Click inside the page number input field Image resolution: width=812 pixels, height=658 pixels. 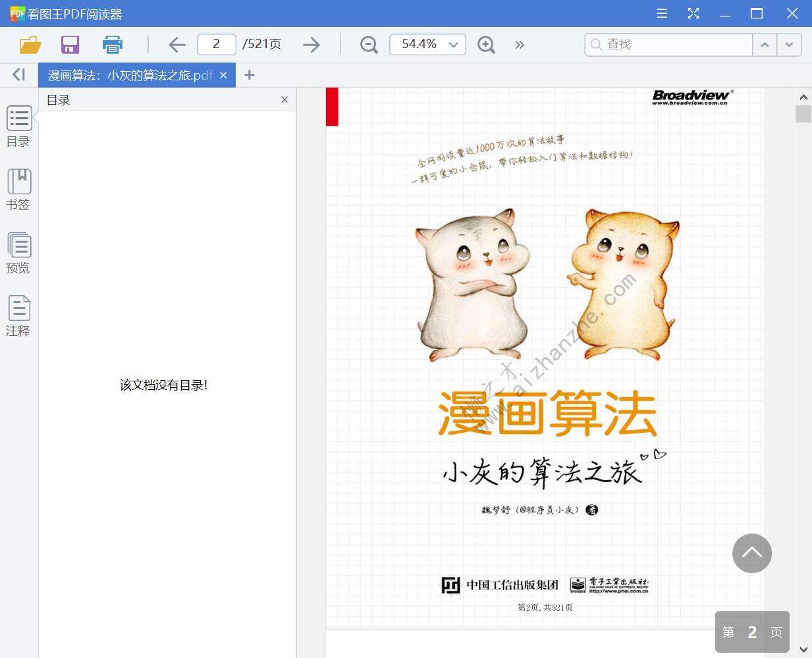coord(216,44)
